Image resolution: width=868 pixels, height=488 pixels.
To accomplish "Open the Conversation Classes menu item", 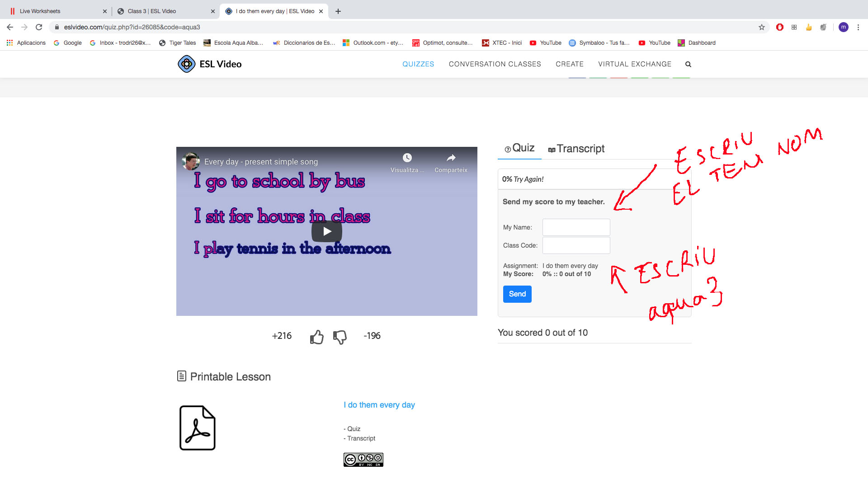I will [x=495, y=64].
